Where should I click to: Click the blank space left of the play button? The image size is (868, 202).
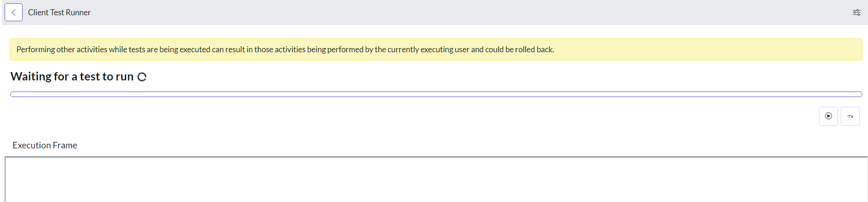416,116
